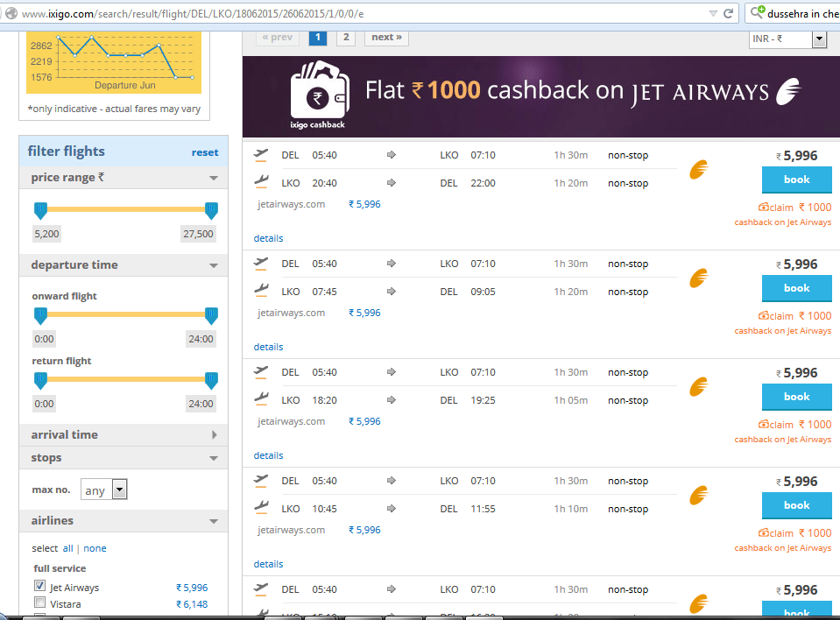The image size is (840, 620).
Task: Collapse the price range filter section
Action: pos(214,178)
